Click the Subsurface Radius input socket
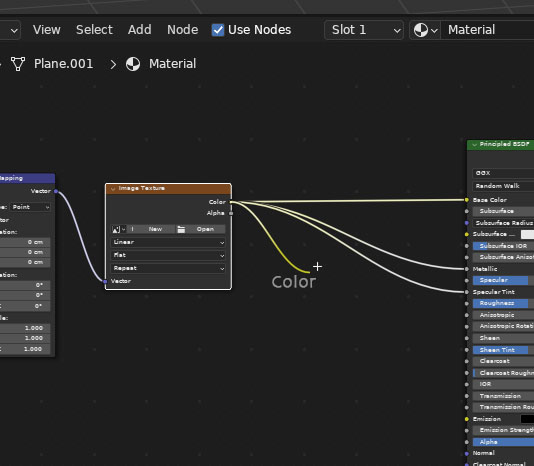This screenshot has height=466, width=534. [x=467, y=223]
